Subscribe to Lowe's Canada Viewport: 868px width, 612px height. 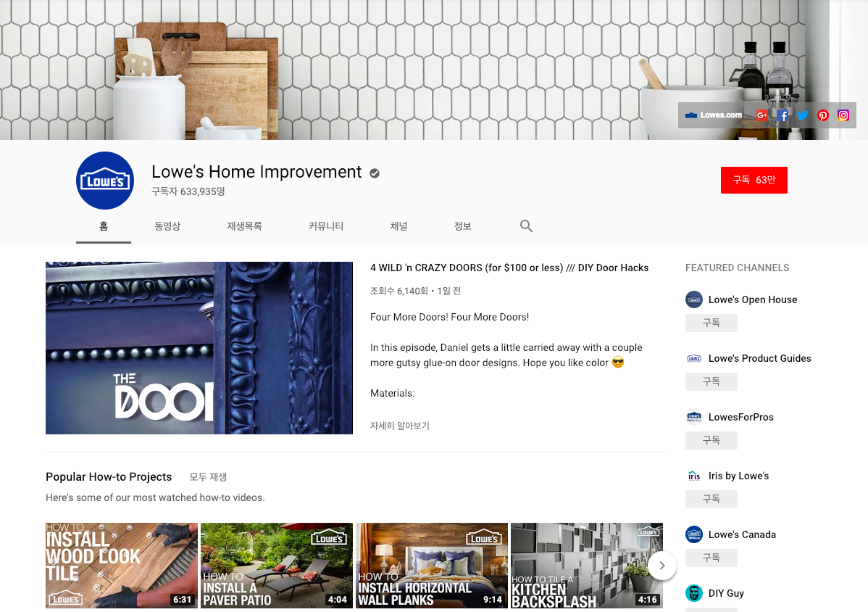711,558
